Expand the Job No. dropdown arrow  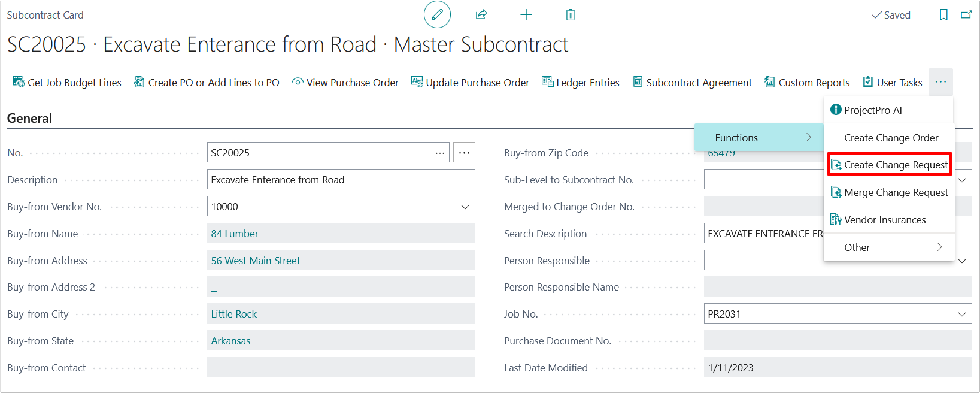point(962,314)
